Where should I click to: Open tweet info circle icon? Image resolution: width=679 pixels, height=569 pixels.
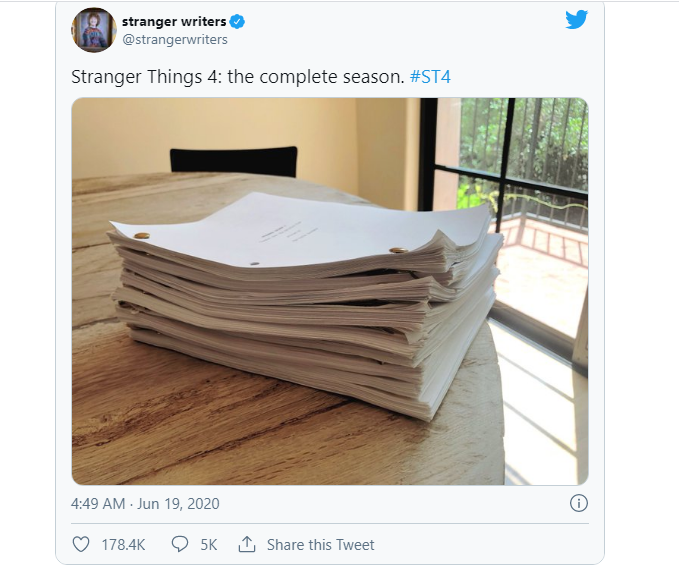pos(579,503)
